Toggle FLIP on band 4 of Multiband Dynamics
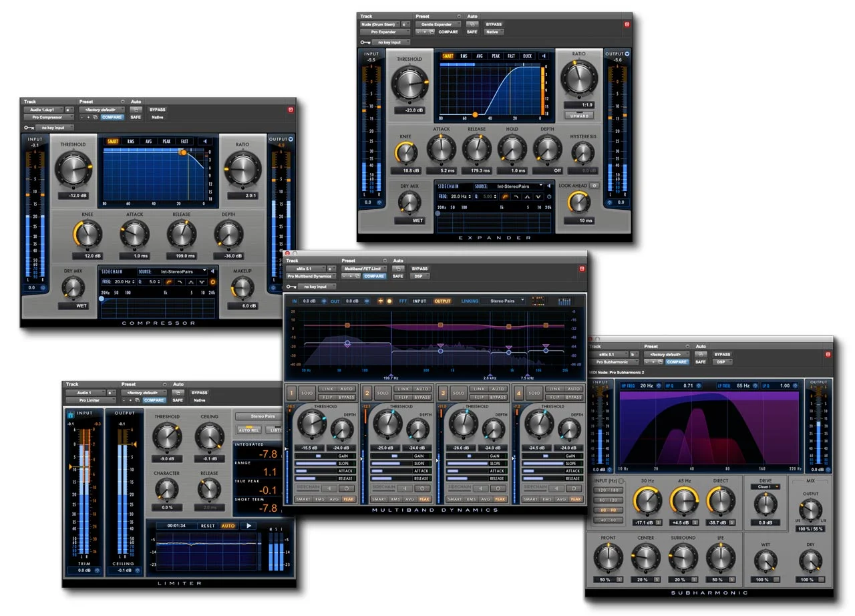Viewport: 855px width, 616px height. 554,397
